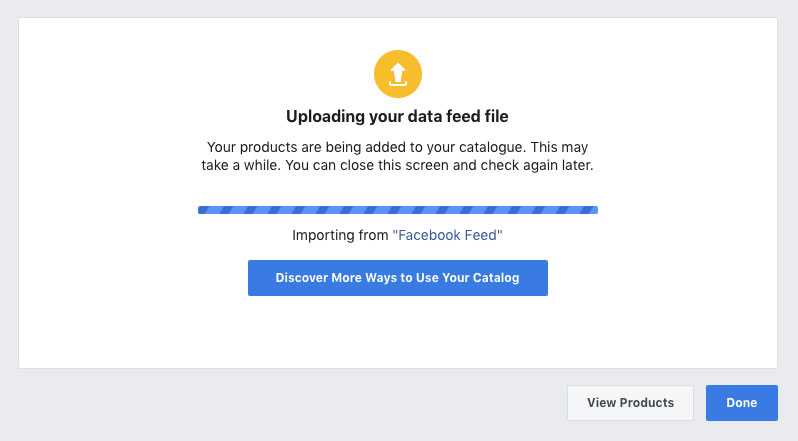The image size is (798, 441).
Task: Click the left end of the progress bar
Action: (x=202, y=210)
